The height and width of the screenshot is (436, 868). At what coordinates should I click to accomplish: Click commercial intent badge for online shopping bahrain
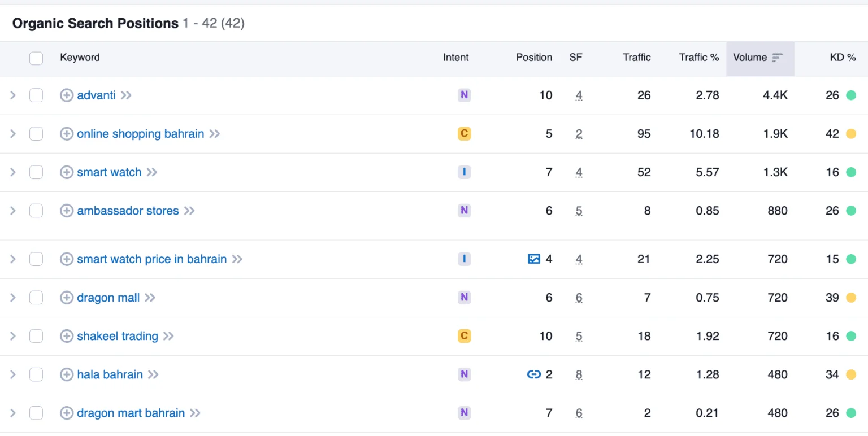(464, 134)
